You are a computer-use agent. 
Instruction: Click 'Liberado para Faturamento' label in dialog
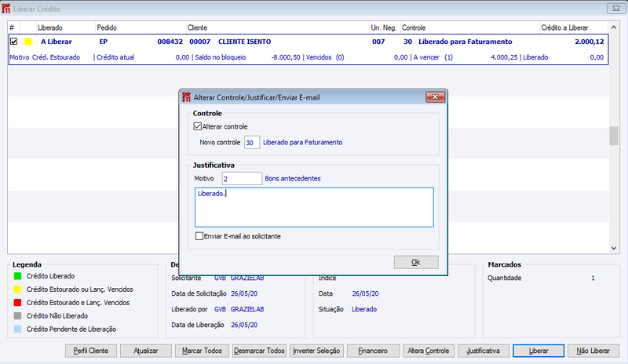pyautogui.click(x=302, y=142)
